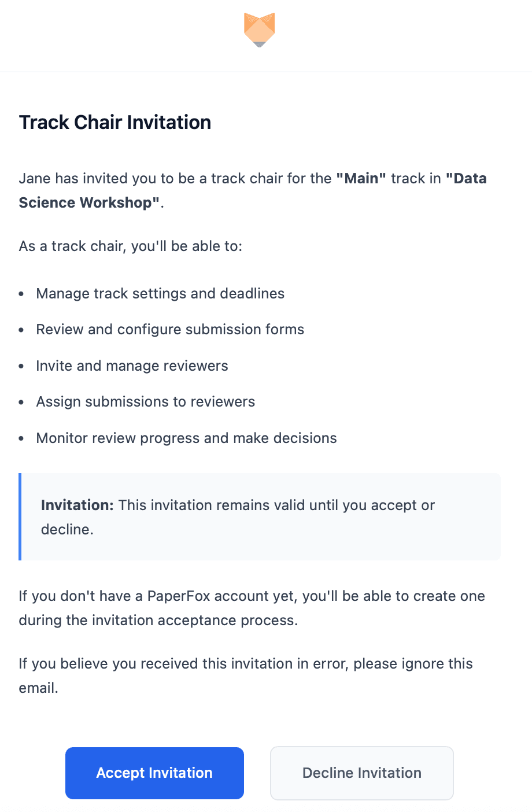
Task: Click "Monitor review progress" bullet item
Action: [186, 438]
